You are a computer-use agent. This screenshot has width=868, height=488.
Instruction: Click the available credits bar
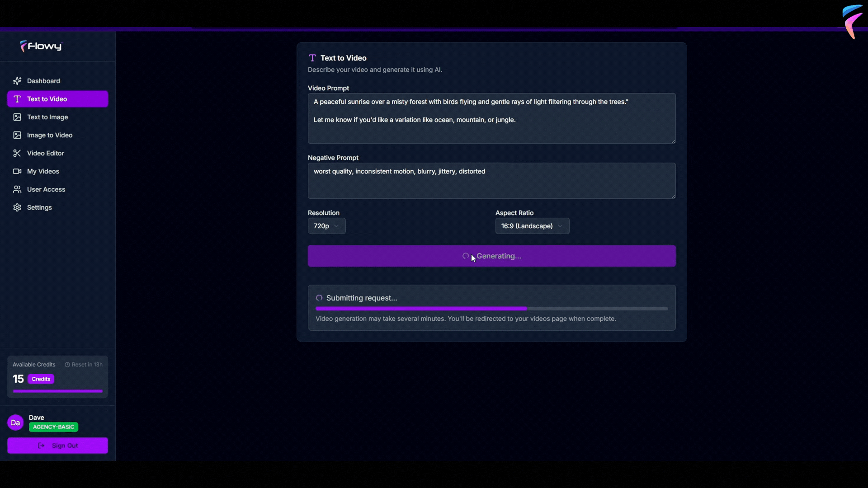(58, 391)
